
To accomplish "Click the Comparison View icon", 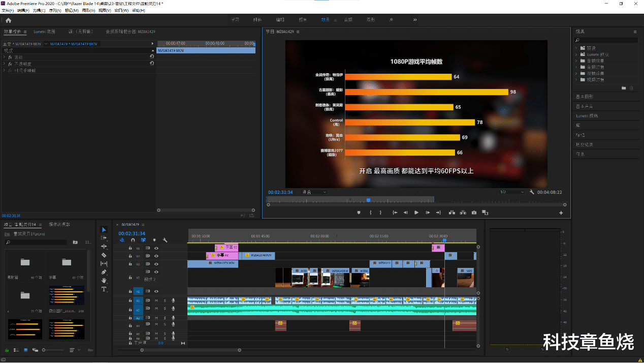I will pyautogui.click(x=485, y=213).
